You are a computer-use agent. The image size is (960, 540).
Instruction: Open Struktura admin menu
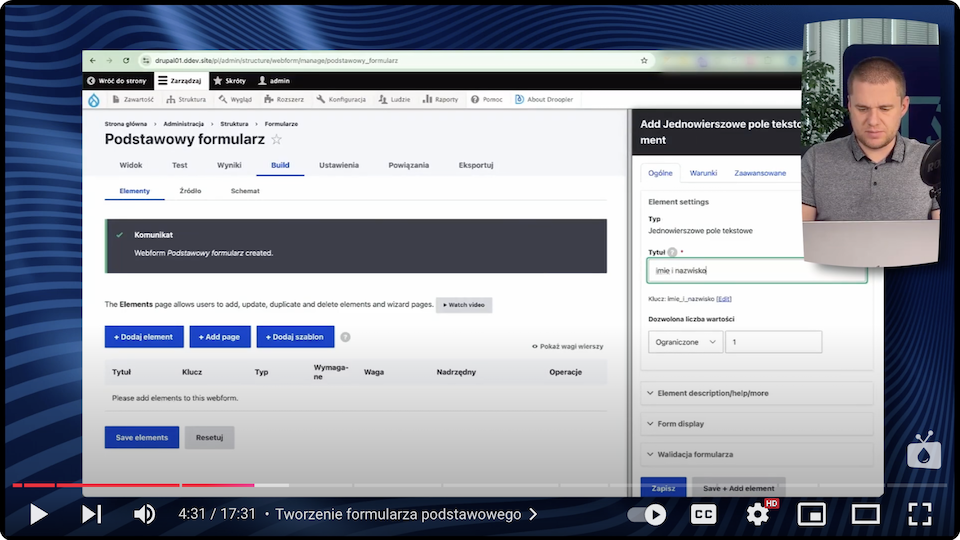pyautogui.click(x=186, y=99)
